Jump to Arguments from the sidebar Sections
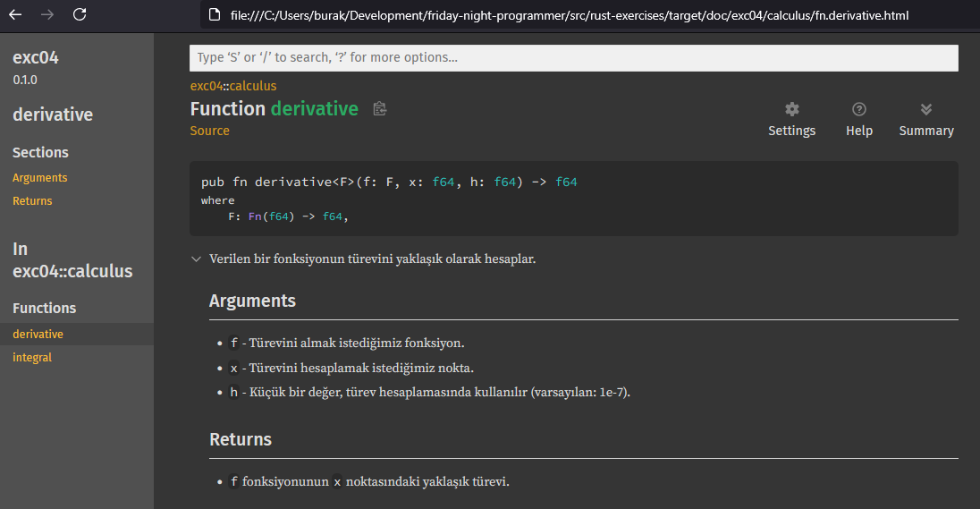The image size is (980, 509). coord(39,178)
